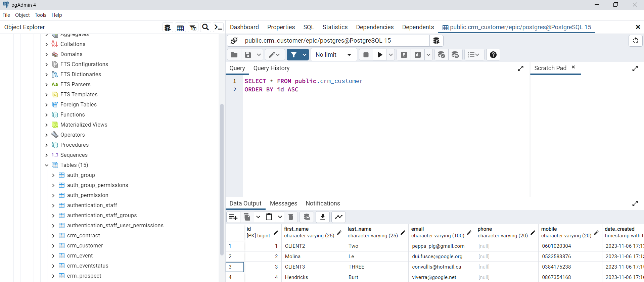Click the Filtered Rows icon in Object Explorer
Image resolution: width=644 pixels, height=282 pixels.
click(x=193, y=28)
